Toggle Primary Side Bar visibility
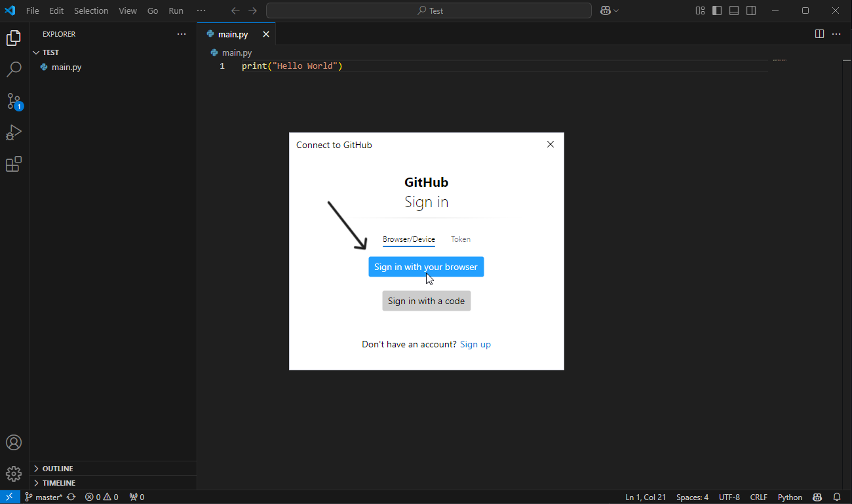The image size is (852, 504). click(717, 10)
